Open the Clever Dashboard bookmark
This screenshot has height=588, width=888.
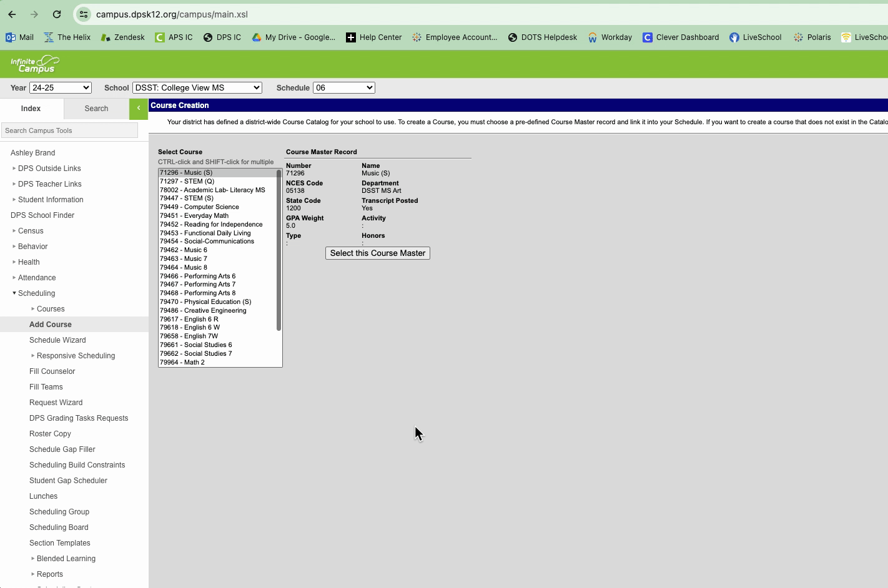click(x=681, y=37)
